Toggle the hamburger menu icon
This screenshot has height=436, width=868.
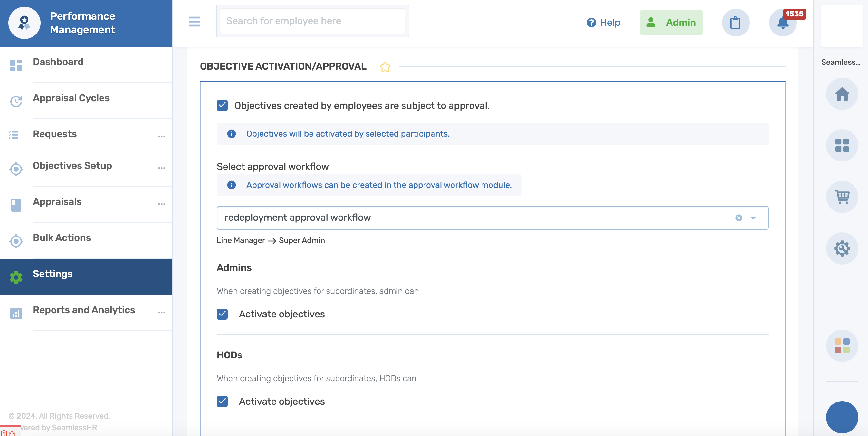194,22
